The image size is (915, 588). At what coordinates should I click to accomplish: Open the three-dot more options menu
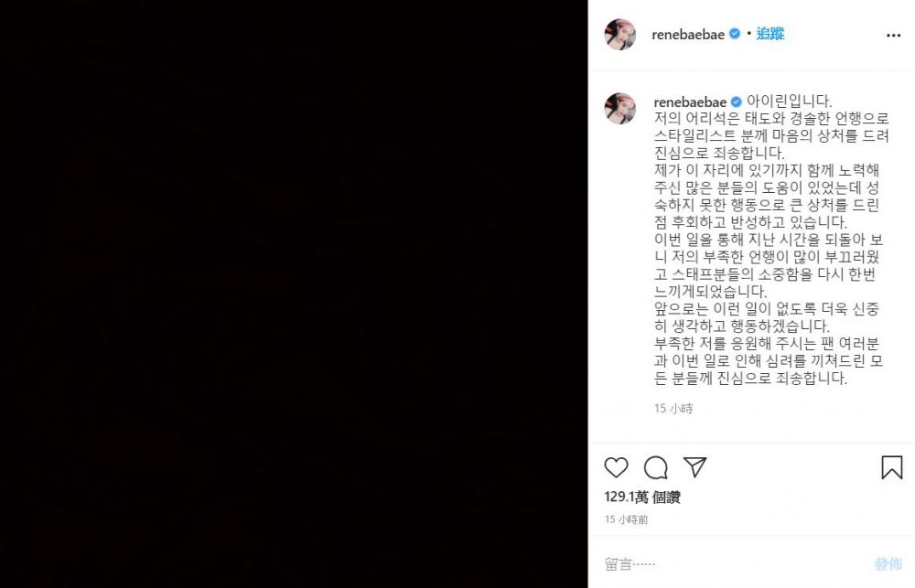coord(893,36)
